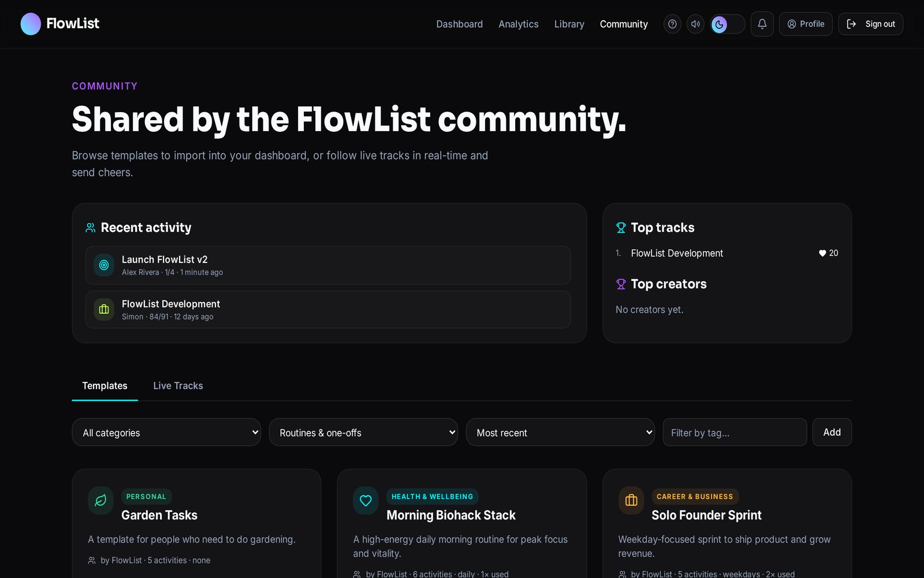924x578 pixels.
Task: Open the Solo Founder Sprint template
Action: [706, 515]
